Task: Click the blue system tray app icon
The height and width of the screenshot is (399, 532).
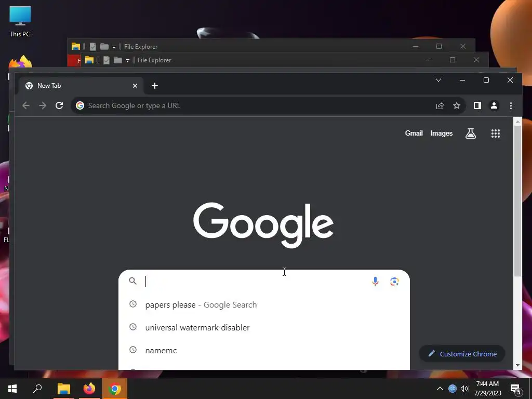Action: pyautogui.click(x=453, y=389)
